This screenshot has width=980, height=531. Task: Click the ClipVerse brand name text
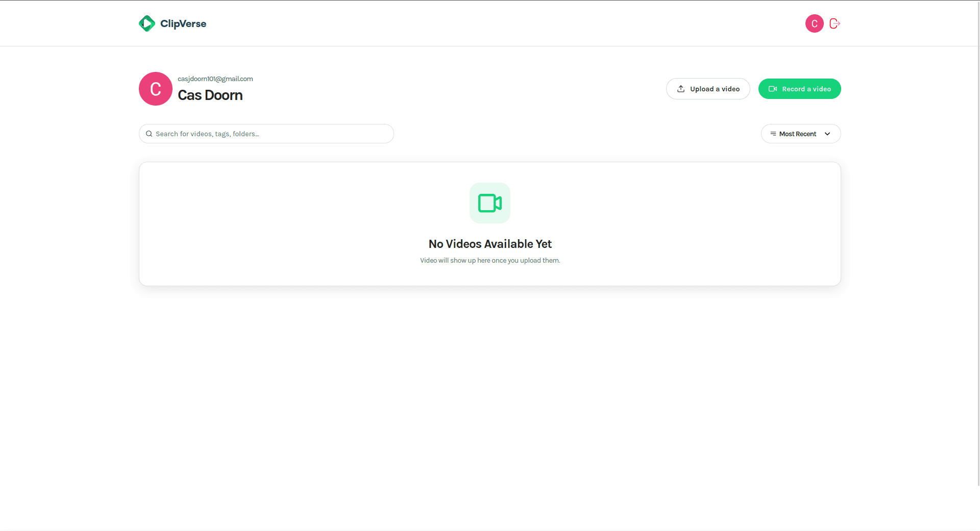click(183, 24)
